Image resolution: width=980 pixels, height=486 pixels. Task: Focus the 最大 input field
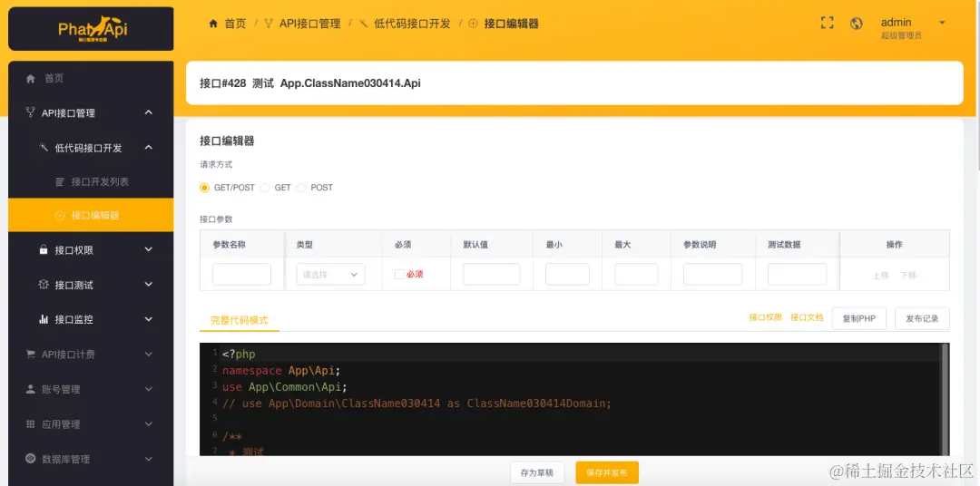[636, 274]
